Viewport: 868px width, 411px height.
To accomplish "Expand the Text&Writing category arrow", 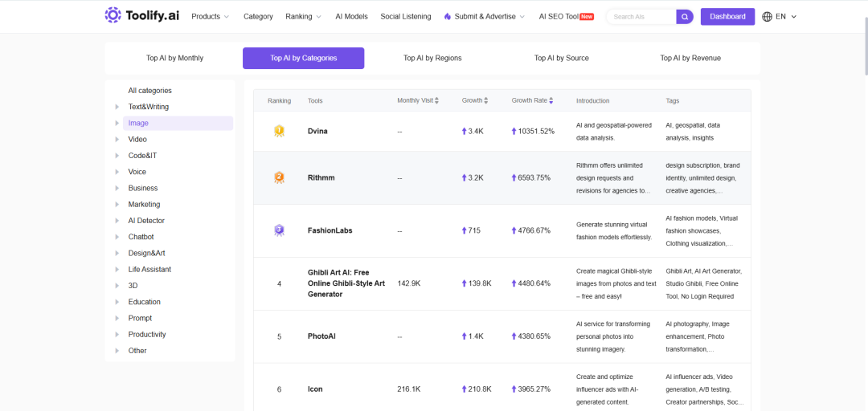I will [x=117, y=107].
